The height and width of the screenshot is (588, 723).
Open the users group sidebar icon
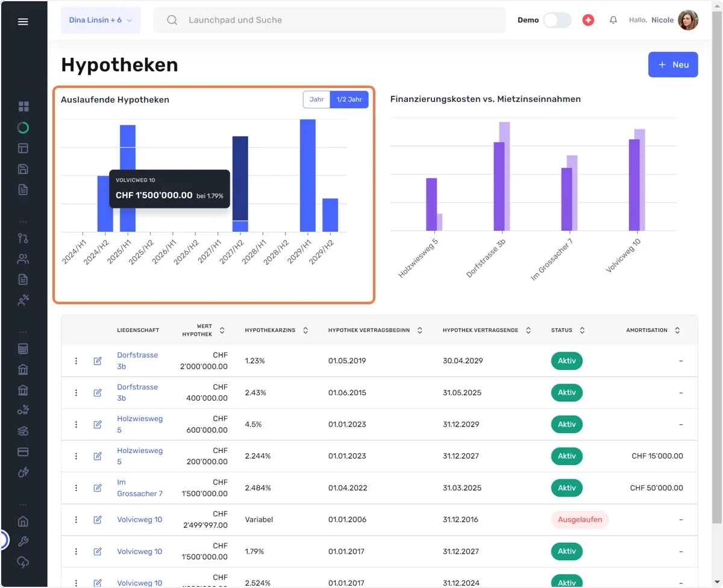point(23,259)
